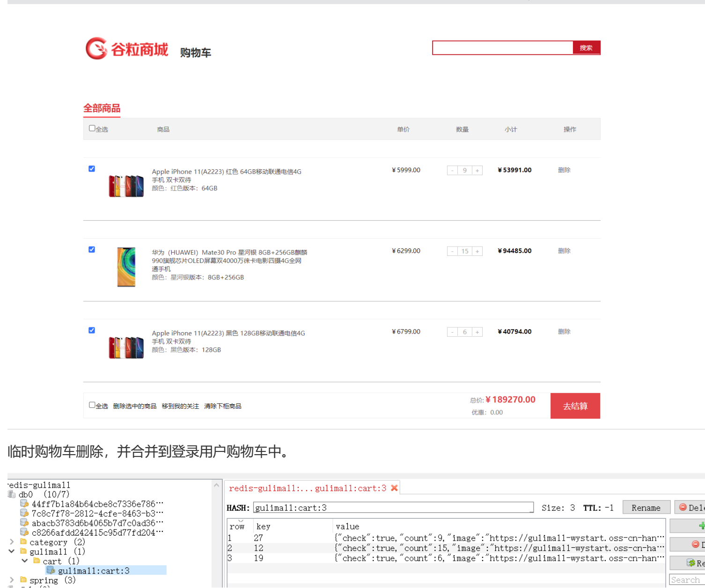705x588 pixels.
Task: Increase quantity of black iPhone 11 128GB
Action: coord(477,332)
